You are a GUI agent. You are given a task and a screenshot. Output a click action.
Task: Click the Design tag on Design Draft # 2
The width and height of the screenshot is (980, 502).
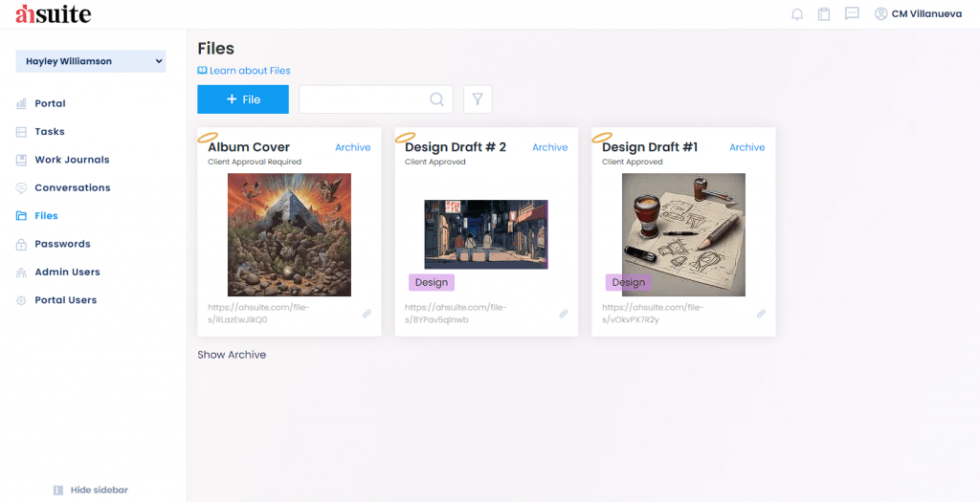point(432,282)
